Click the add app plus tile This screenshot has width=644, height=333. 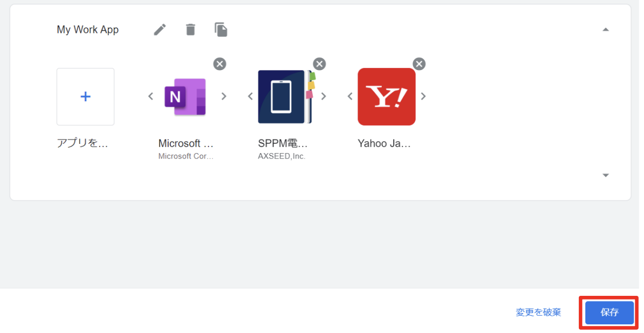(x=86, y=96)
